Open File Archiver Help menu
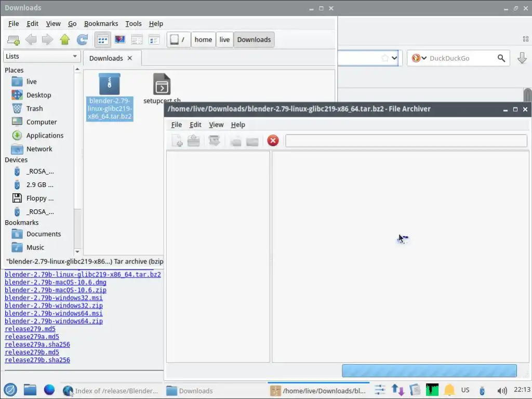This screenshot has width=532, height=399. pyautogui.click(x=238, y=125)
